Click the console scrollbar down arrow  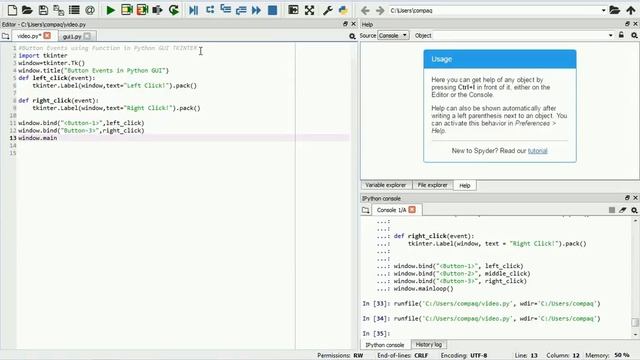tap(635, 335)
